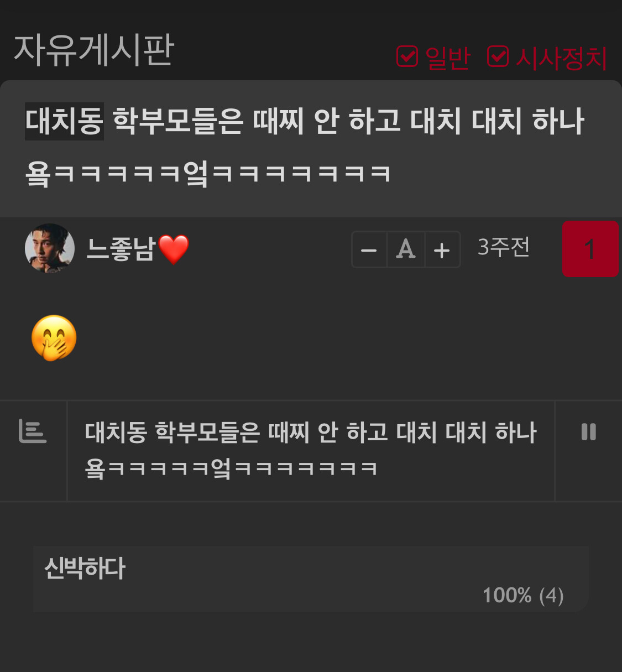Image resolution: width=622 pixels, height=672 pixels.
Task: Click the 일반 label text
Action: pos(448,58)
